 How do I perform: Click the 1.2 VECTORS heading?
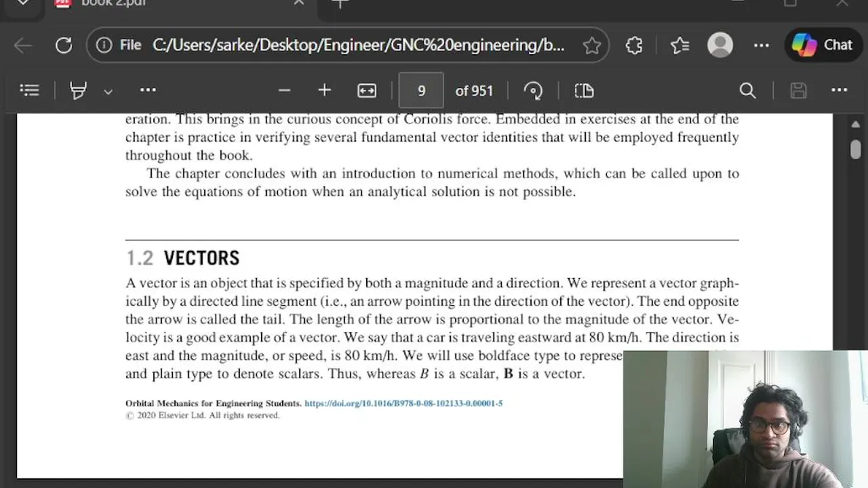[x=182, y=258]
